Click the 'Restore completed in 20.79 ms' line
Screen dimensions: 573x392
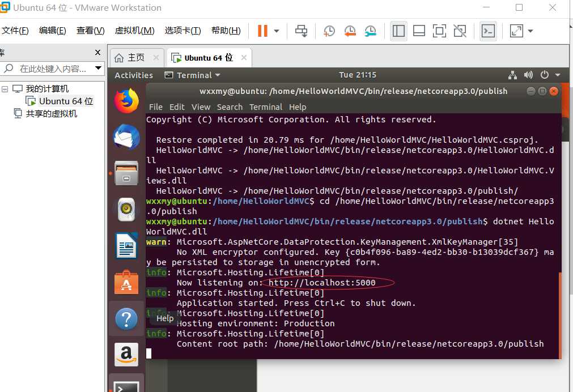pyautogui.click(x=347, y=140)
